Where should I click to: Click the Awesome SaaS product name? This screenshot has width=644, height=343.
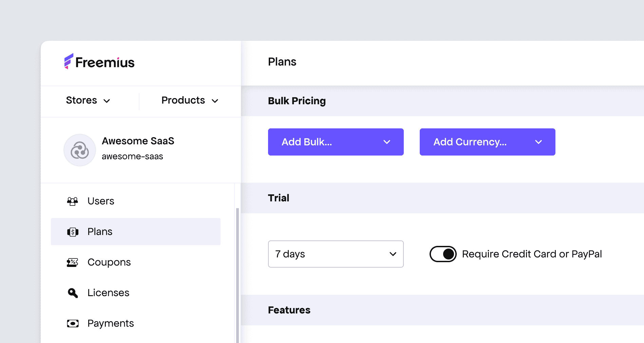(138, 141)
